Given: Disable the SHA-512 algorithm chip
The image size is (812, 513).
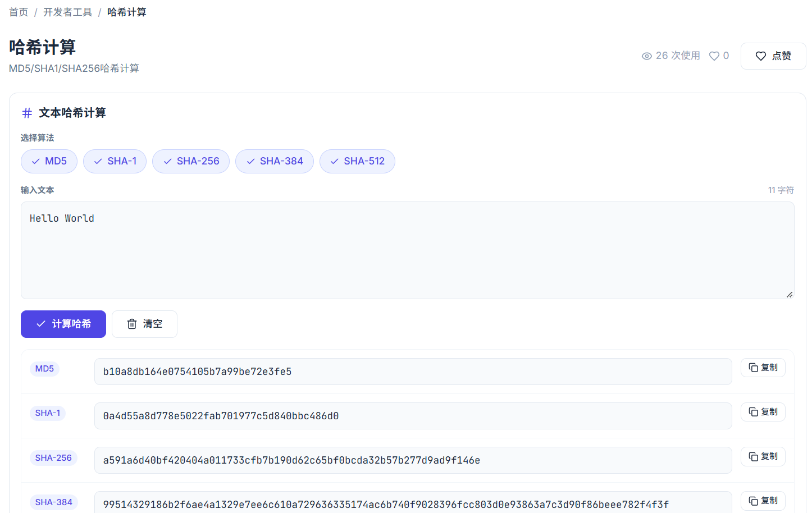Looking at the screenshot, I should 357,162.
